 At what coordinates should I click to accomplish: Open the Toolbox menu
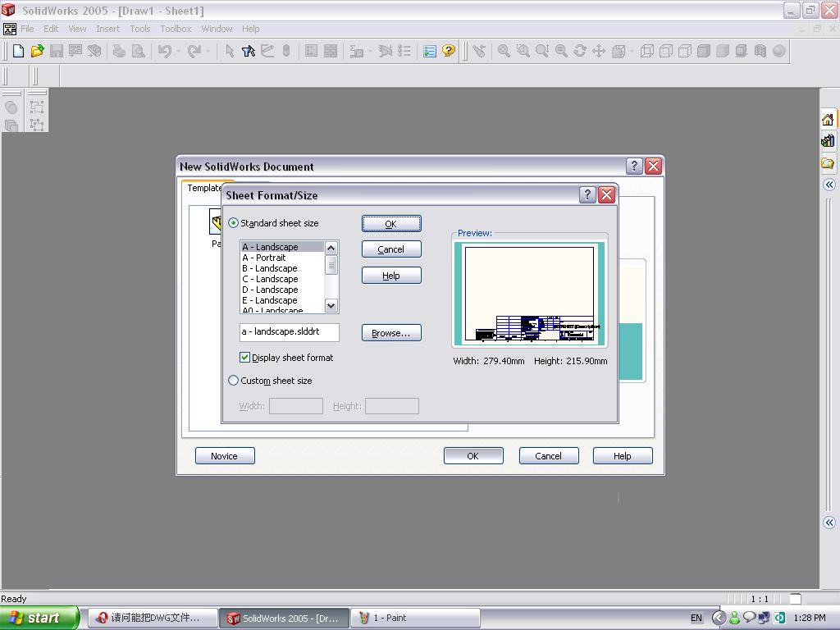(176, 29)
